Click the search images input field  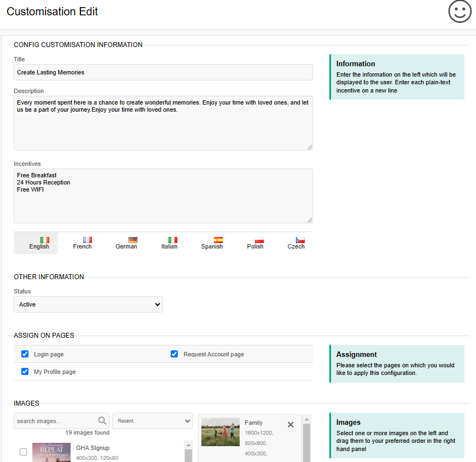[x=56, y=421]
